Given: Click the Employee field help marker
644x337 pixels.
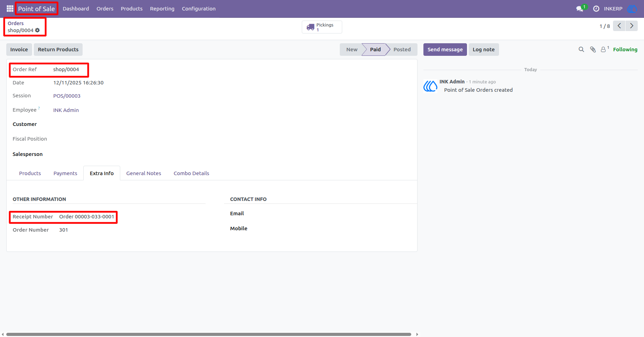Looking at the screenshot, I should tap(39, 108).
